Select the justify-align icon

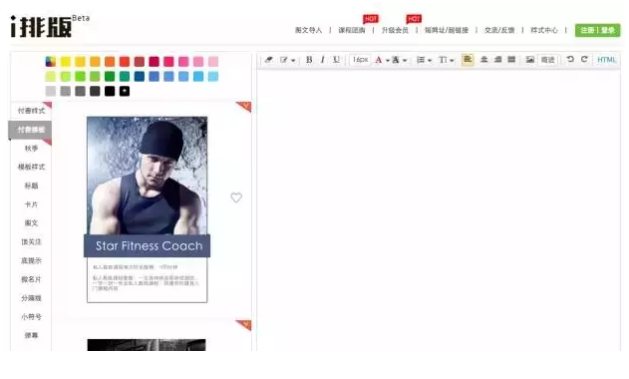click(x=511, y=59)
